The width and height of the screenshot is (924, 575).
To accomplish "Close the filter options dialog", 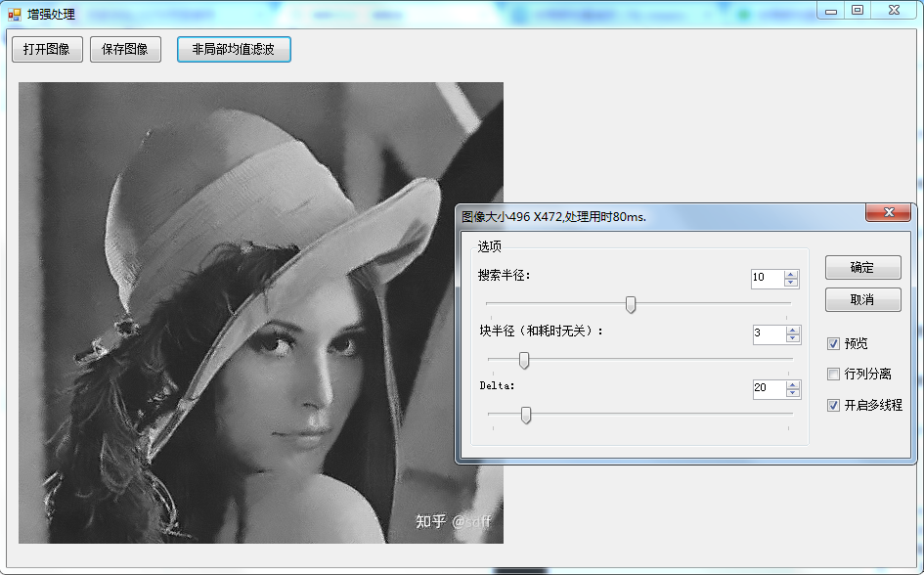I will (889, 212).
